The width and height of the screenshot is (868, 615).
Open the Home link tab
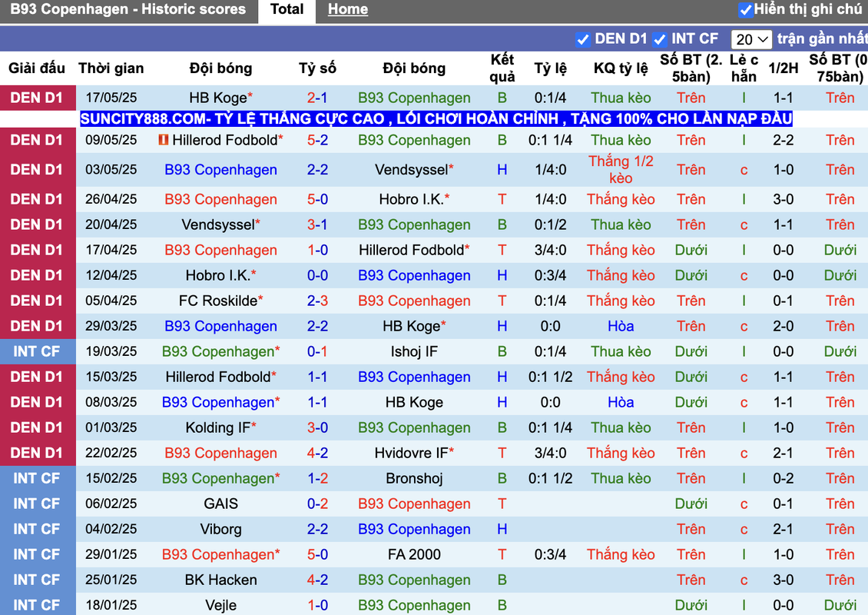coord(348,9)
